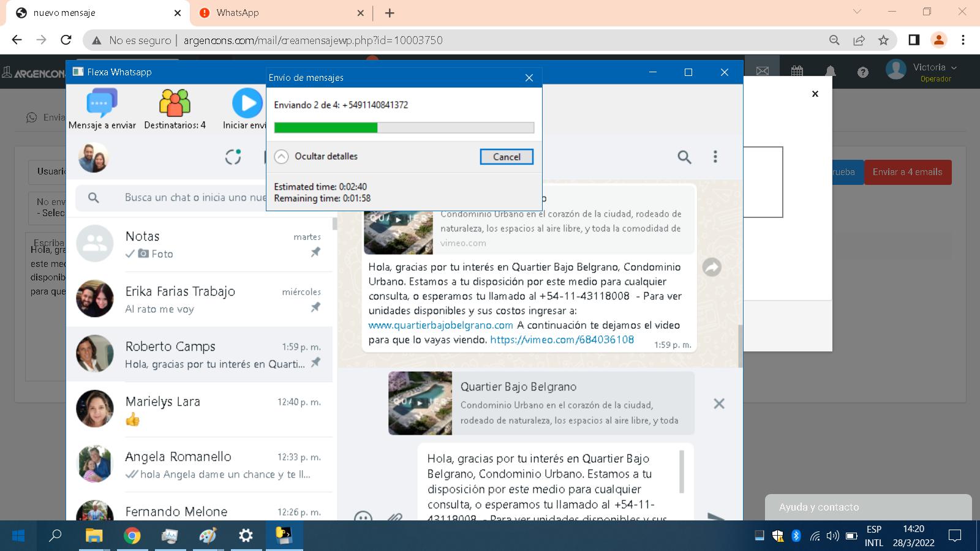The image size is (980, 551).
Task: Reload the page
Action: [66, 40]
